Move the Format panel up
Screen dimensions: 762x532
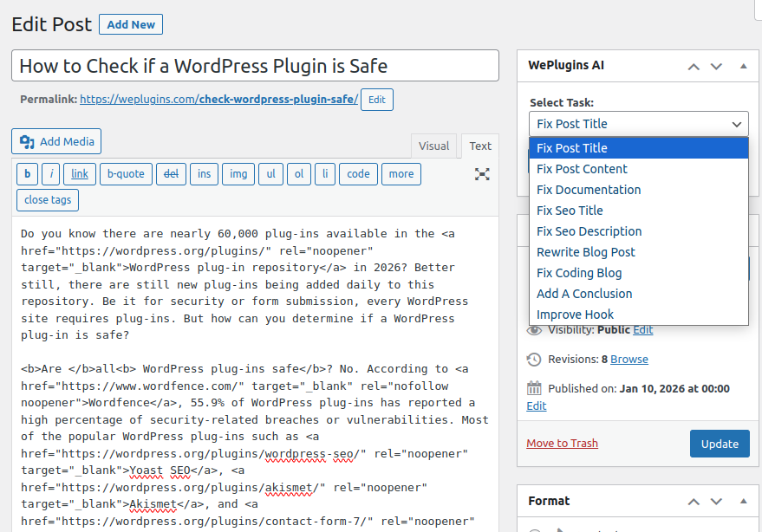[694, 502]
